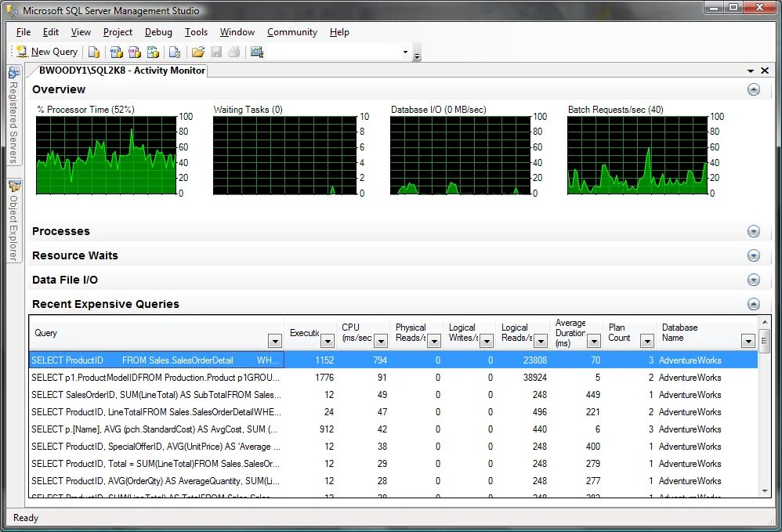Click the query grid scrollbar thumb

[x=765, y=341]
